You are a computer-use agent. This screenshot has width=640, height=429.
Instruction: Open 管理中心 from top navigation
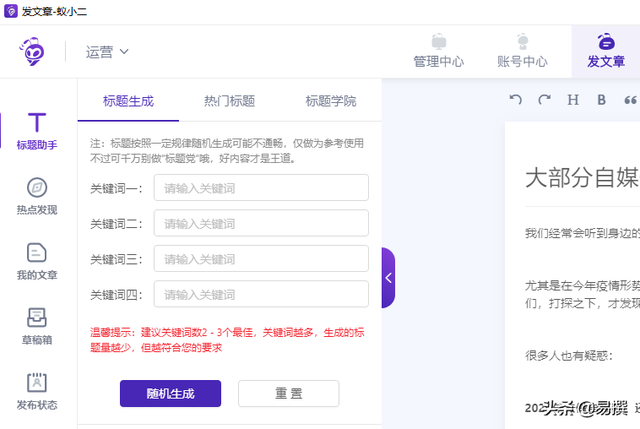[x=439, y=51]
